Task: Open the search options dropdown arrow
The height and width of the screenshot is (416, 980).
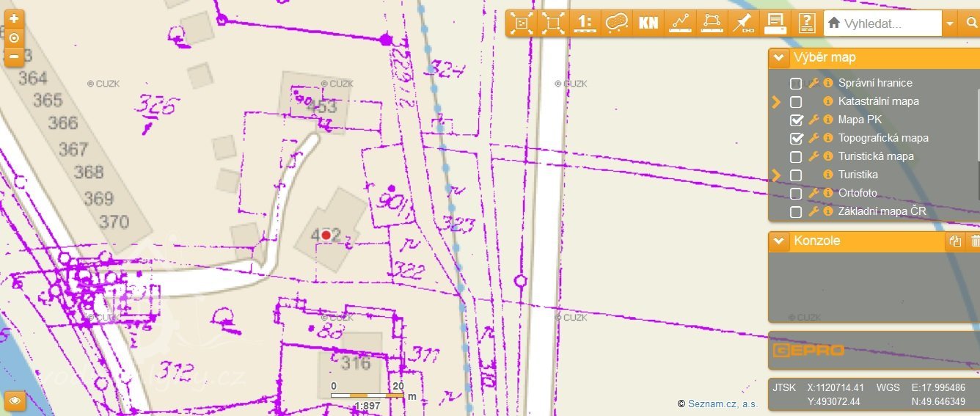Action: (950, 23)
